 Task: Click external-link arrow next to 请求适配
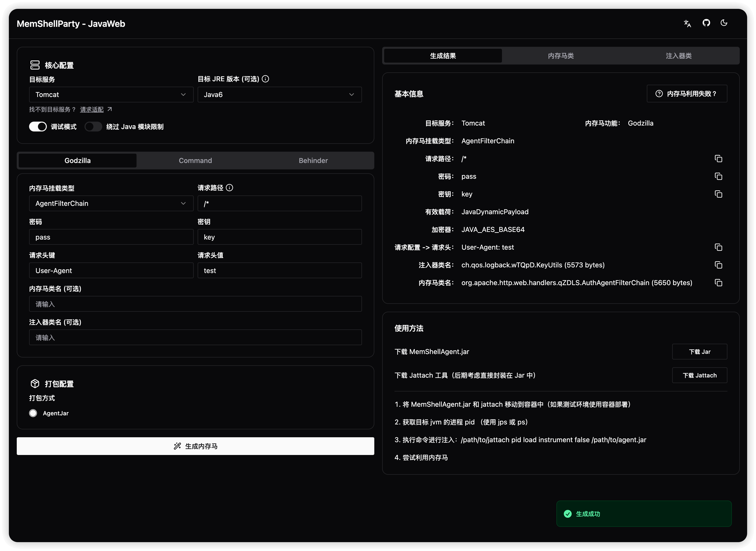(109, 109)
